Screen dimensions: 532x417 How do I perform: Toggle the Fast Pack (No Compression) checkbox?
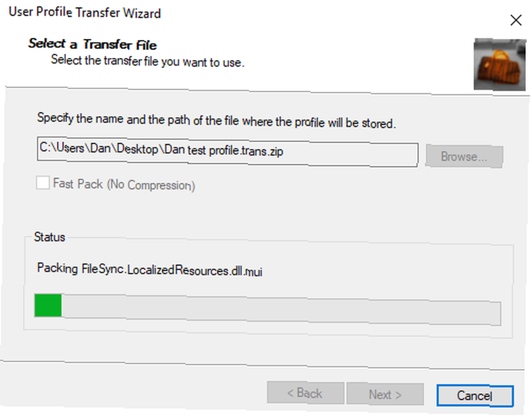(43, 182)
